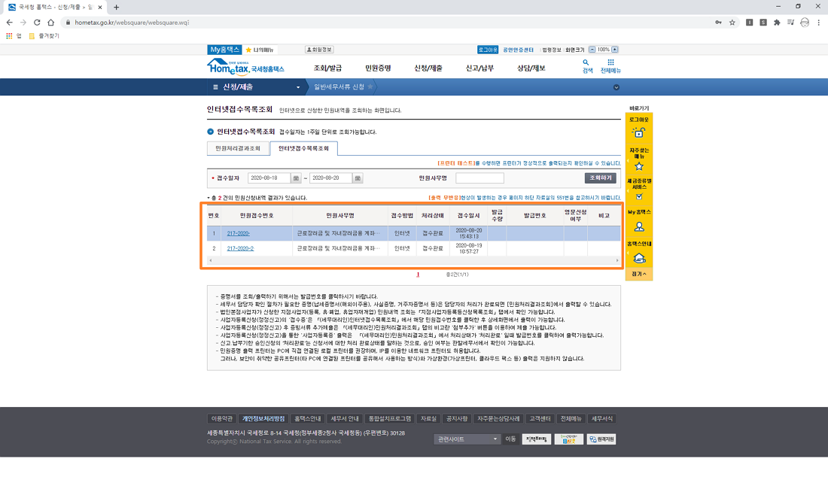This screenshot has height=504, width=828.
Task: Click table scrollbar right arrow
Action: coord(616,260)
